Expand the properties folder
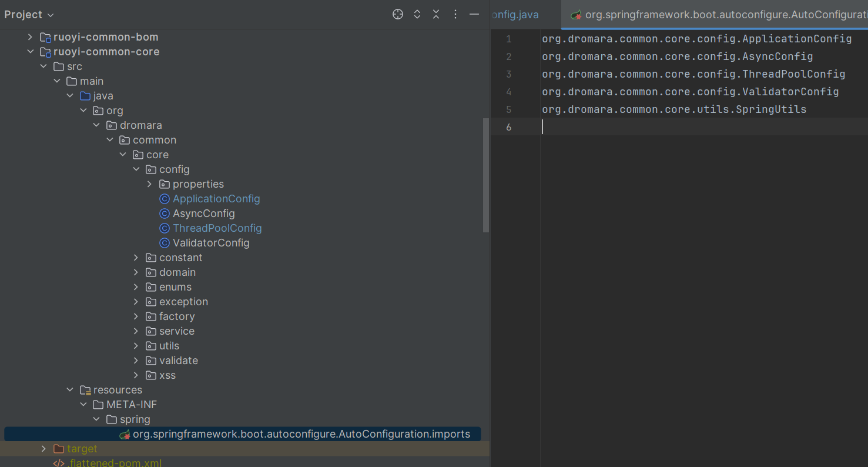The image size is (868, 467). [149, 184]
